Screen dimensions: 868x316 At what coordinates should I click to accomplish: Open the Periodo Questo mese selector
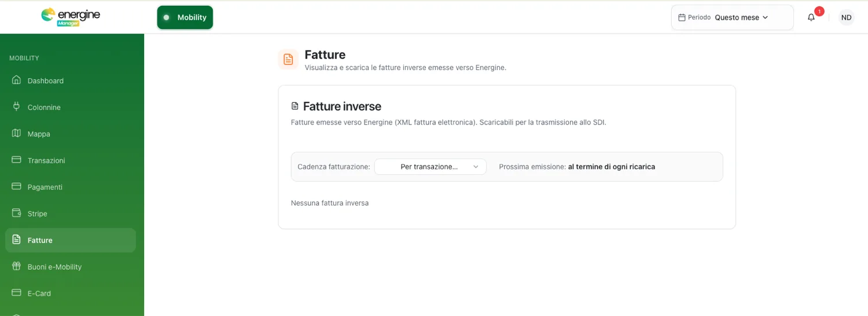click(732, 17)
